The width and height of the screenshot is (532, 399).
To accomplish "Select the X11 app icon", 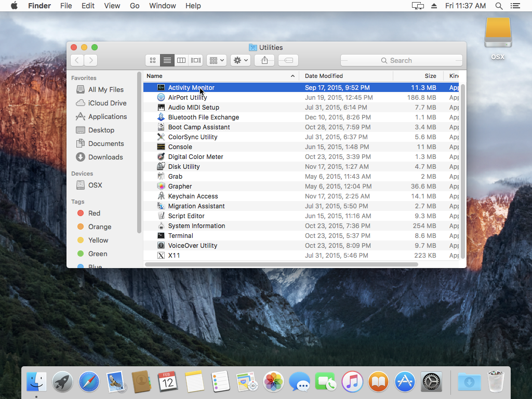I will (x=161, y=255).
